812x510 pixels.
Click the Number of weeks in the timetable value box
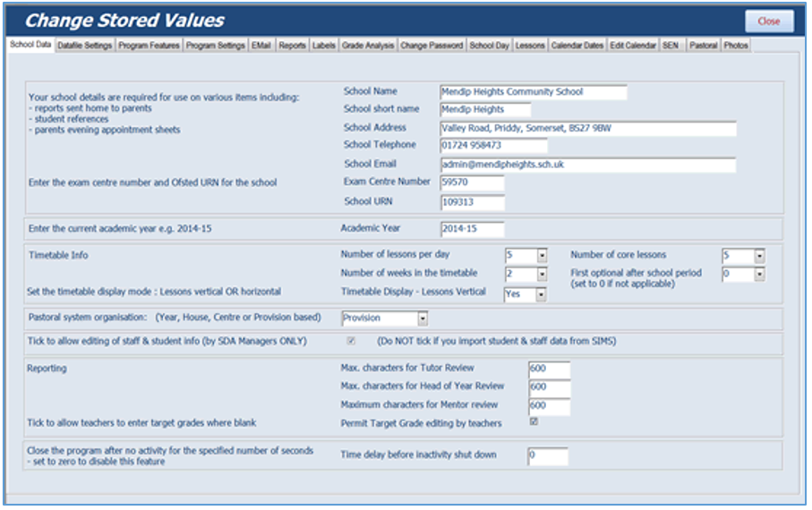pyautogui.click(x=521, y=275)
